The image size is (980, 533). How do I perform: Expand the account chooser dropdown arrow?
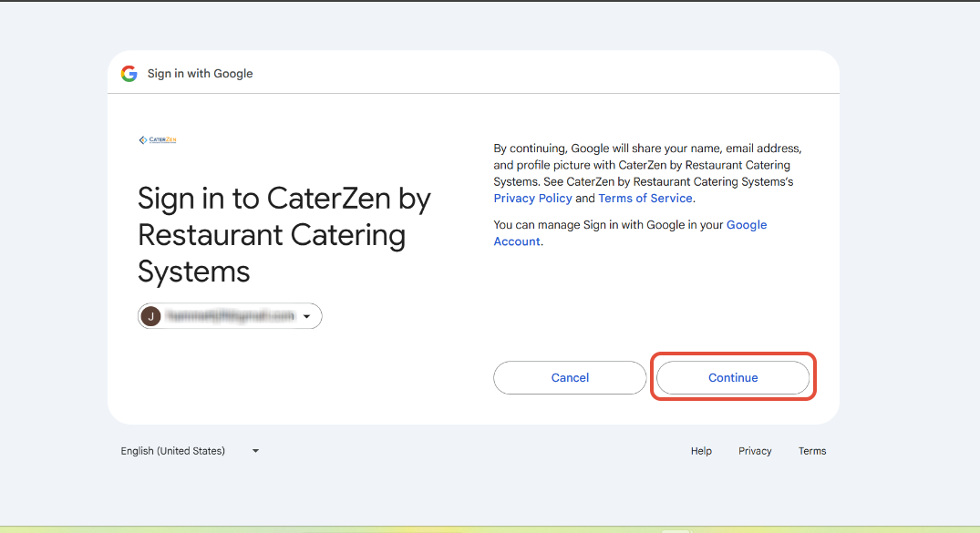(x=307, y=316)
